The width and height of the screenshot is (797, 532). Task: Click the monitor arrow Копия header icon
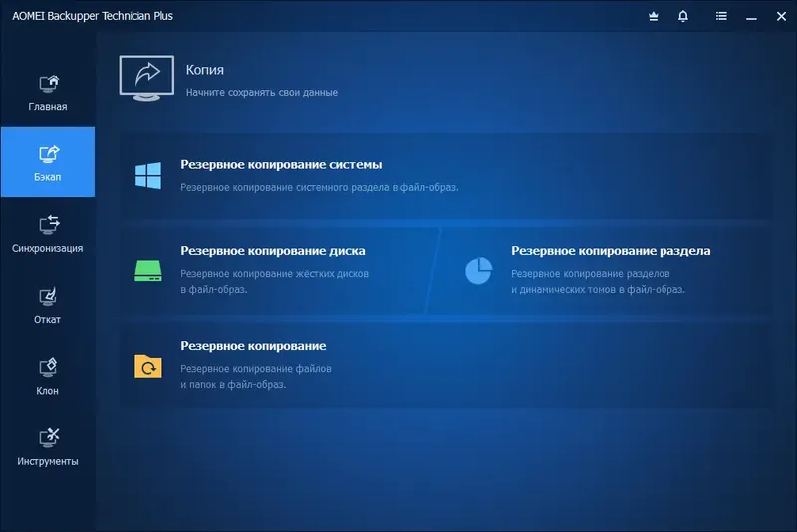pos(146,78)
